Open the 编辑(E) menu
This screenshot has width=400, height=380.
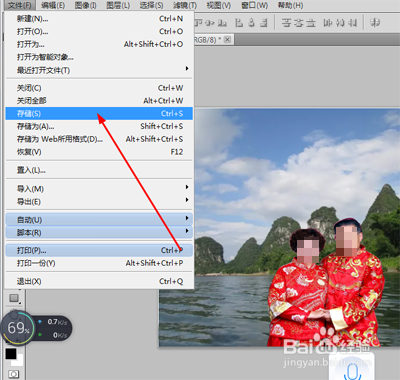pyautogui.click(x=53, y=5)
